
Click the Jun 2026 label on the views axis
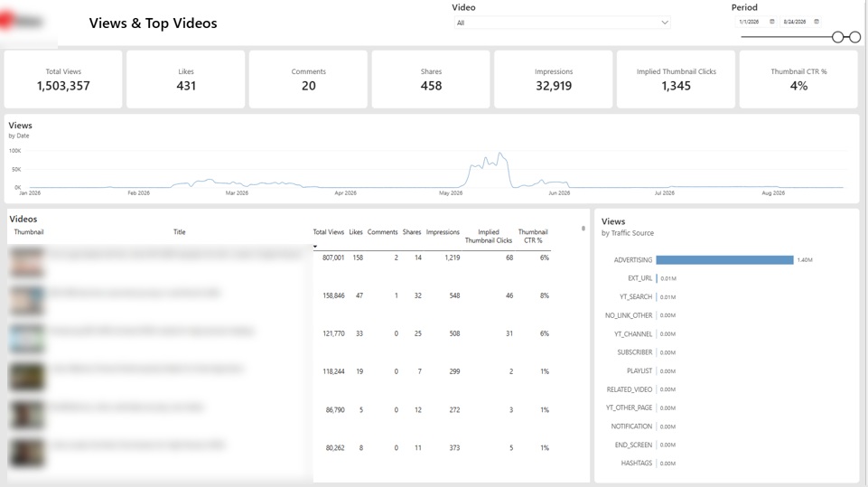tap(559, 192)
